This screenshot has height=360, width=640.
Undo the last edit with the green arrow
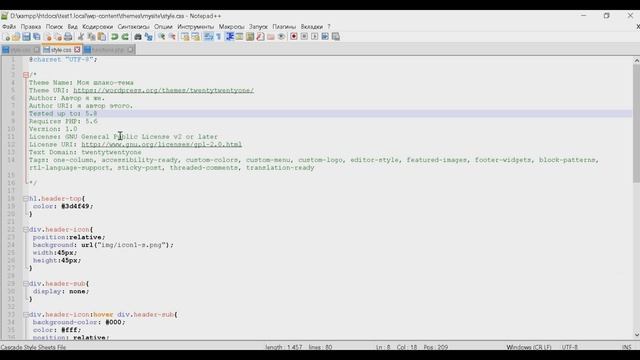point(114,37)
